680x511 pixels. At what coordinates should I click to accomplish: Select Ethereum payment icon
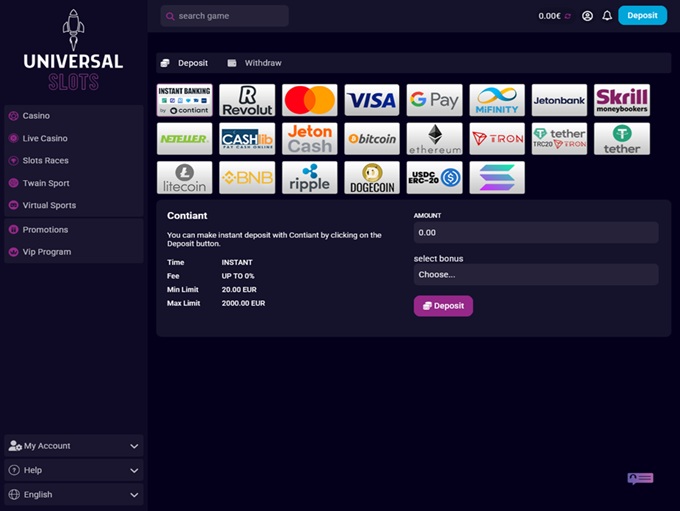point(434,139)
